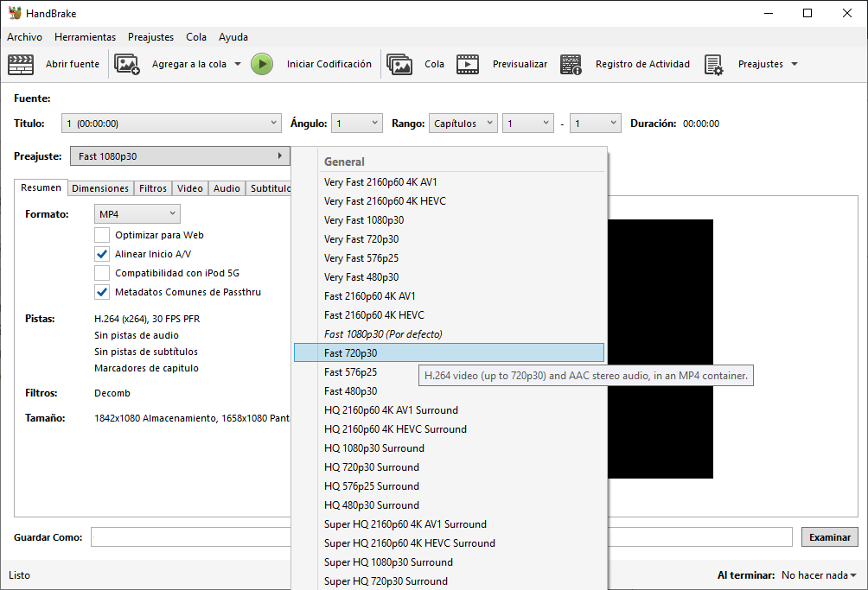Click the HandBrake app logo icon
The image size is (868, 590).
[15, 13]
